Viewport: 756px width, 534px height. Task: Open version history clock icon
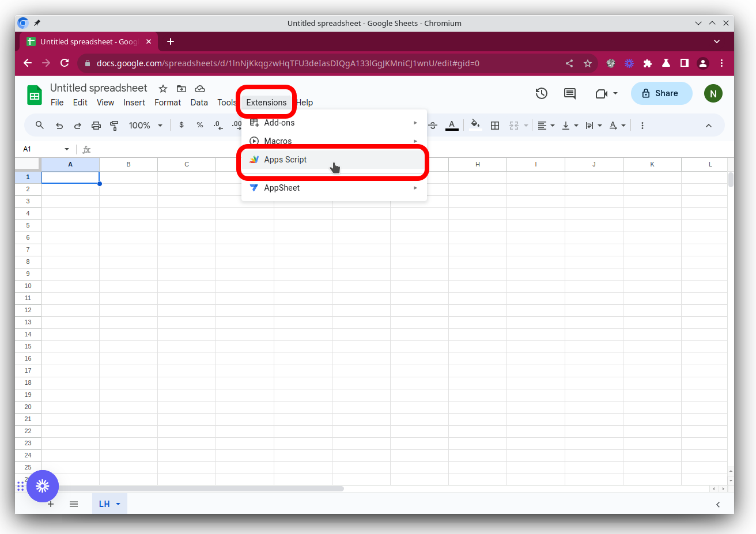point(542,93)
